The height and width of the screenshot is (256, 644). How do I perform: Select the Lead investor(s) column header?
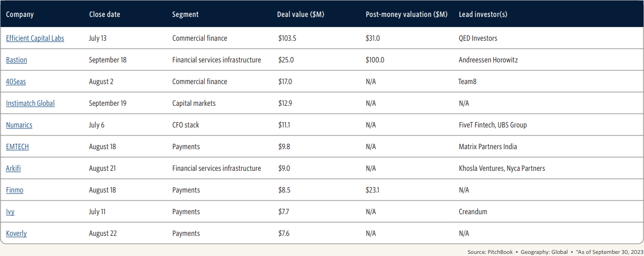point(483,14)
